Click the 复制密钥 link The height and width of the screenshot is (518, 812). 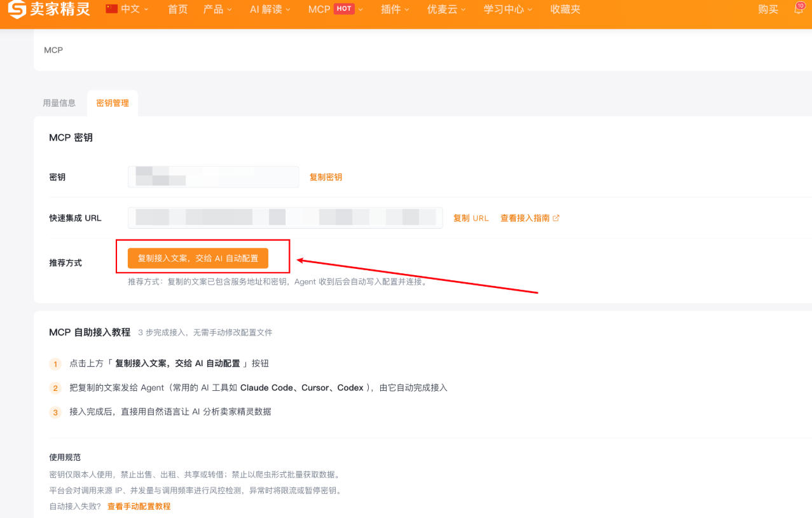[326, 177]
